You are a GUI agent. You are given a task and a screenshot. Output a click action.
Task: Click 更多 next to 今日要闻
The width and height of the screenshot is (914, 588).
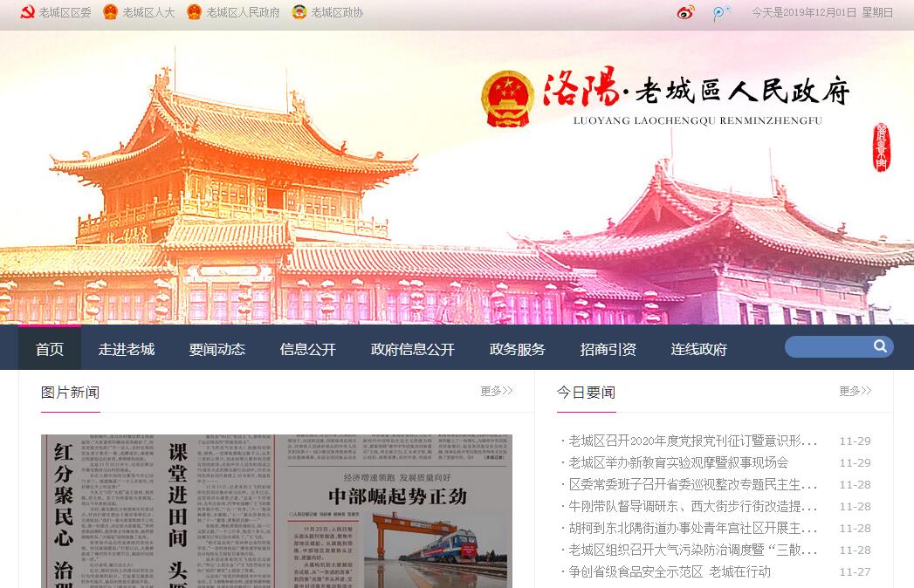point(856,391)
